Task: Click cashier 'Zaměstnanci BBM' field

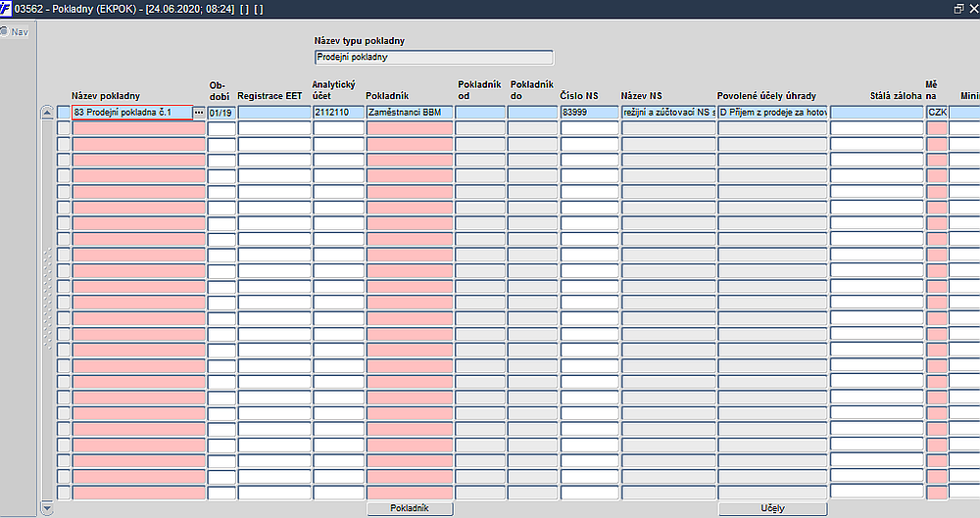Action: pyautogui.click(x=410, y=113)
